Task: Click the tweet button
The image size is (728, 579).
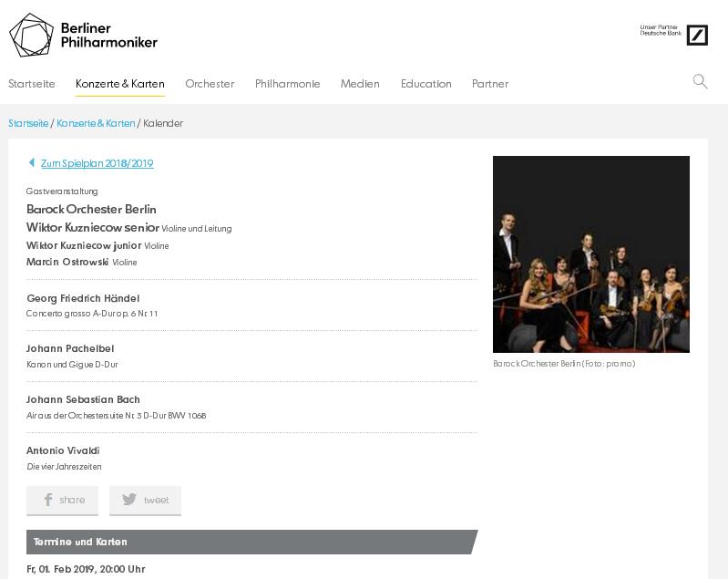Action: click(145, 501)
